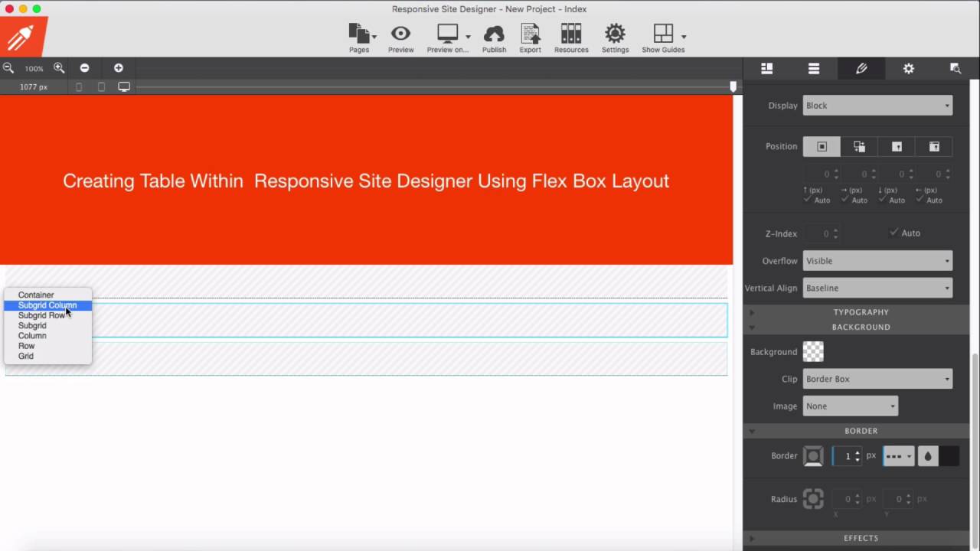Click the add breakpoint plus circle
This screenshot has width=980, height=551.
[x=119, y=68]
